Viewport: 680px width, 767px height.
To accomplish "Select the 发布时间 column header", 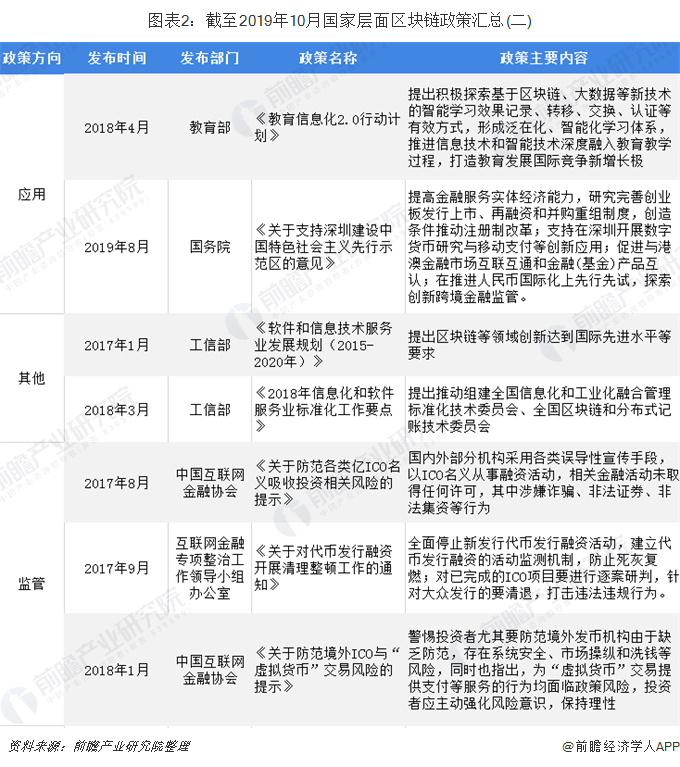I will pos(116,58).
